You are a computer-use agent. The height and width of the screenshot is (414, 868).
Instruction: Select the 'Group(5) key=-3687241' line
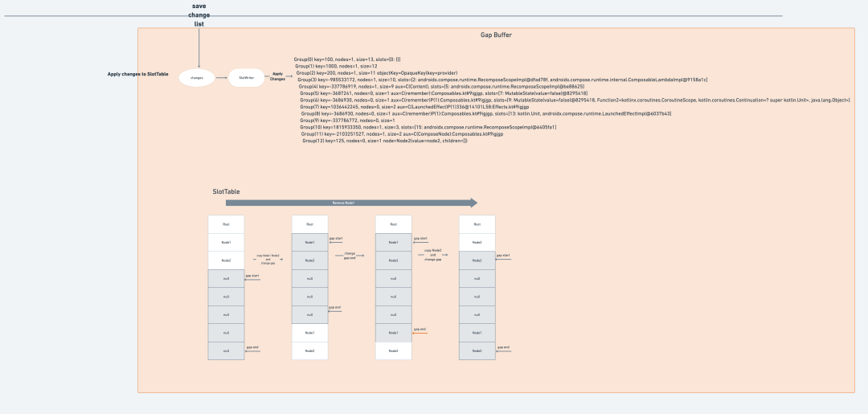tap(444, 93)
